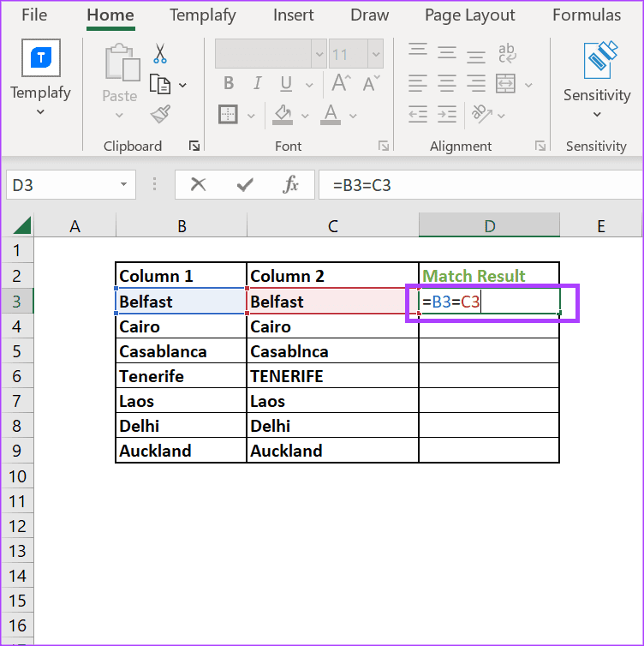Toggle Bold formatting
The width and height of the screenshot is (644, 646).
[229, 84]
